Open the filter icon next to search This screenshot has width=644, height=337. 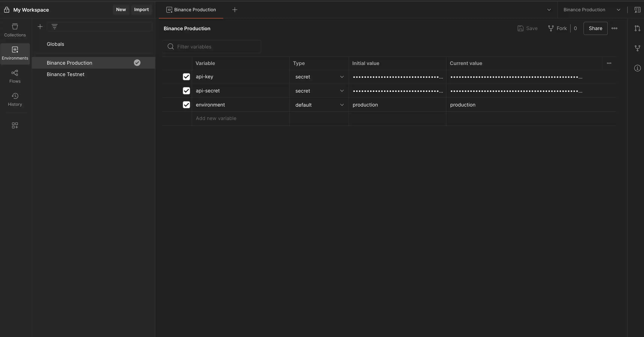click(55, 26)
